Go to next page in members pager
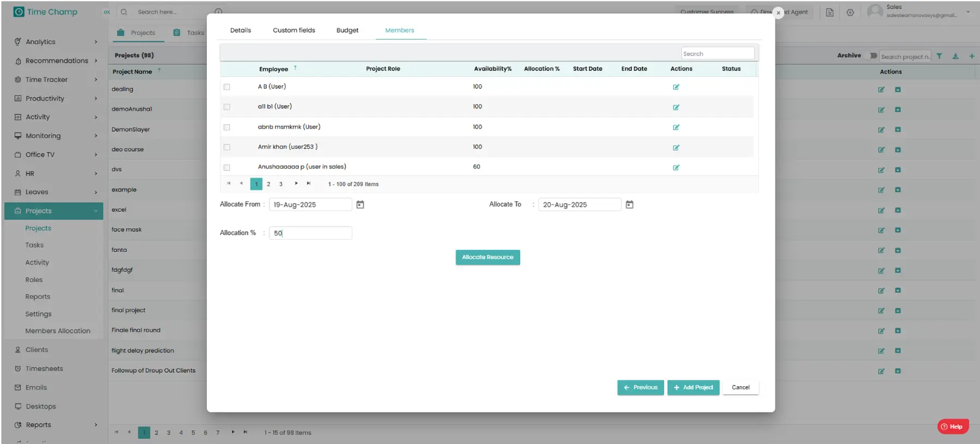980x444 pixels. pyautogui.click(x=296, y=184)
